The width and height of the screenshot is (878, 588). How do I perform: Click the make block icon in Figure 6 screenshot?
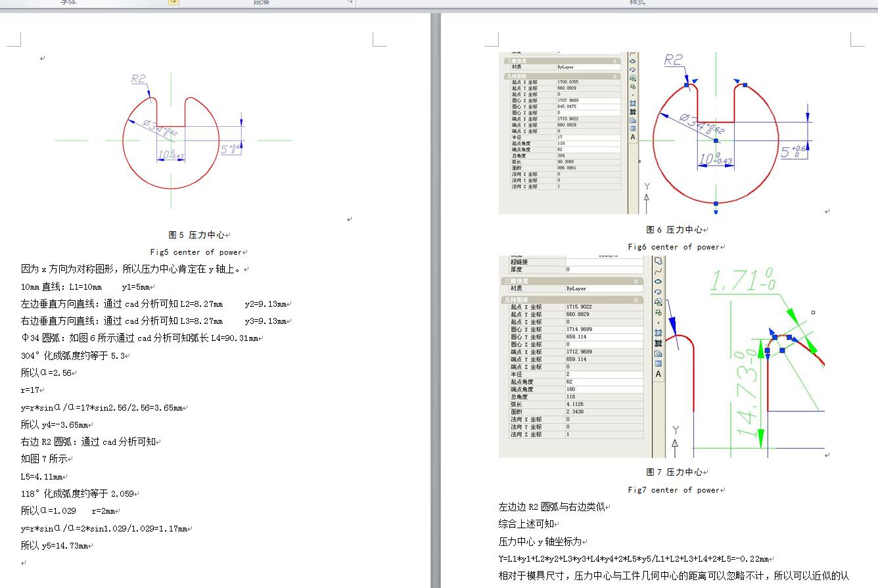click(633, 87)
